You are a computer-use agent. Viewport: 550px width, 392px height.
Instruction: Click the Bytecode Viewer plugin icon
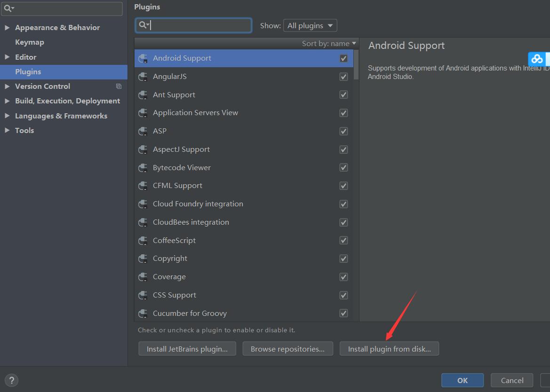point(143,168)
